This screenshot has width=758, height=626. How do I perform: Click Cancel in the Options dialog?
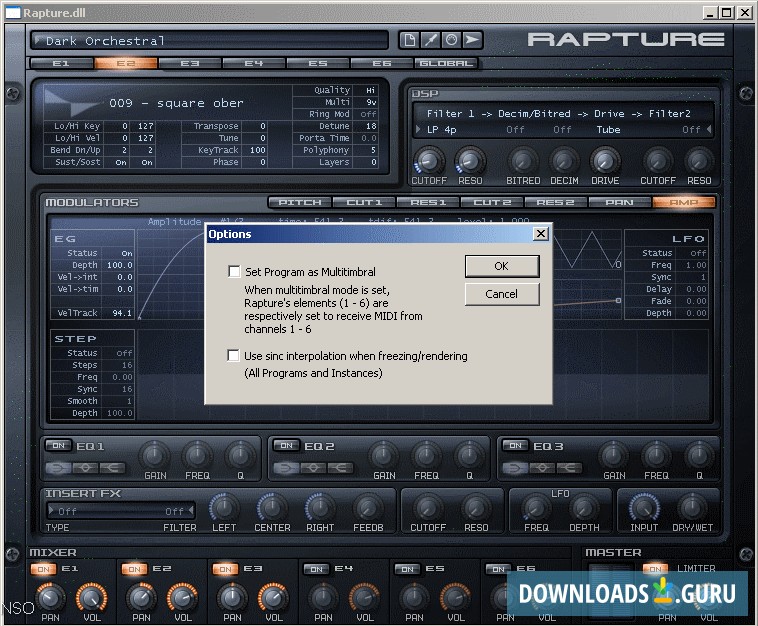pos(501,294)
